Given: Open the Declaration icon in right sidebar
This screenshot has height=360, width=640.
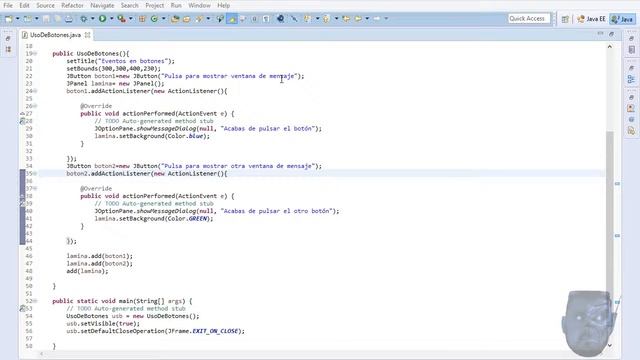Looking at the screenshot, I should point(631,131).
